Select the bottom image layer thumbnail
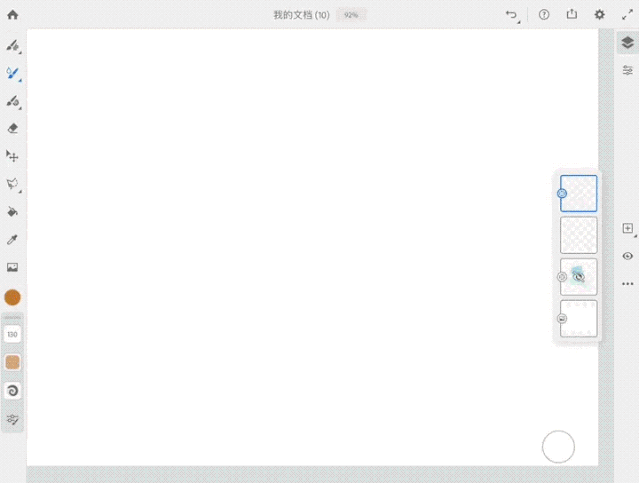This screenshot has height=483, width=639. (579, 318)
